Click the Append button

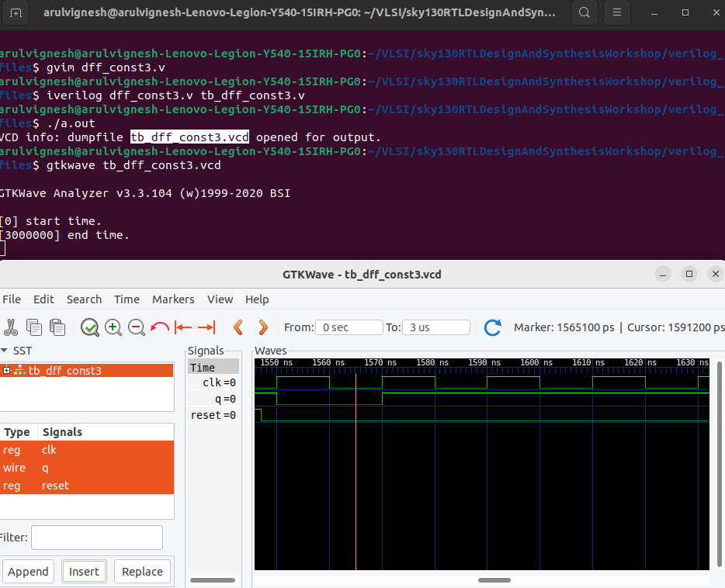point(28,571)
